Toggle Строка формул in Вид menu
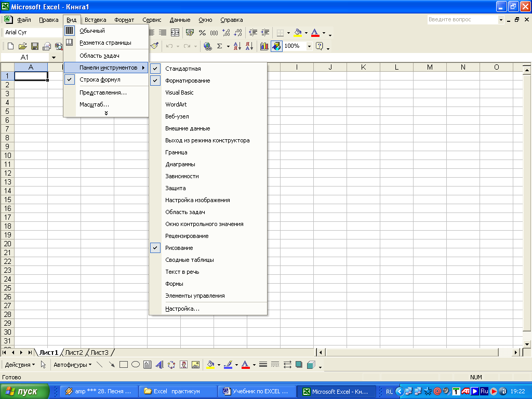The image size is (532, 399). click(106, 79)
